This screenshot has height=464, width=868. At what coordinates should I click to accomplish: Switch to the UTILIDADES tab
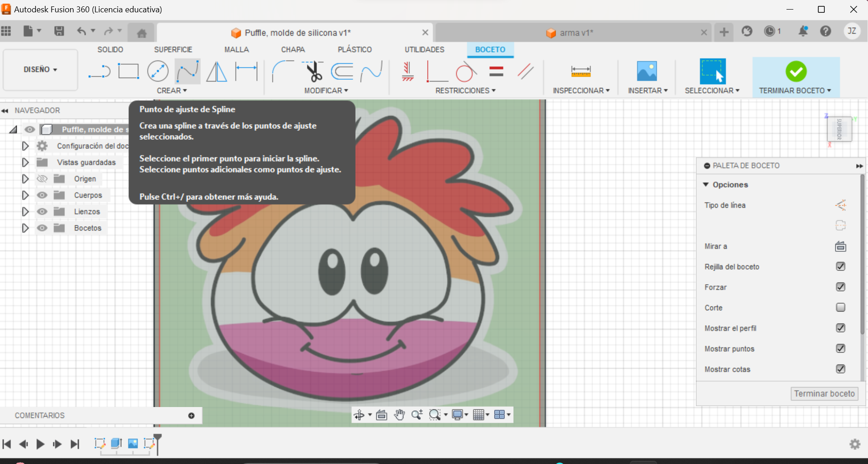[424, 50]
